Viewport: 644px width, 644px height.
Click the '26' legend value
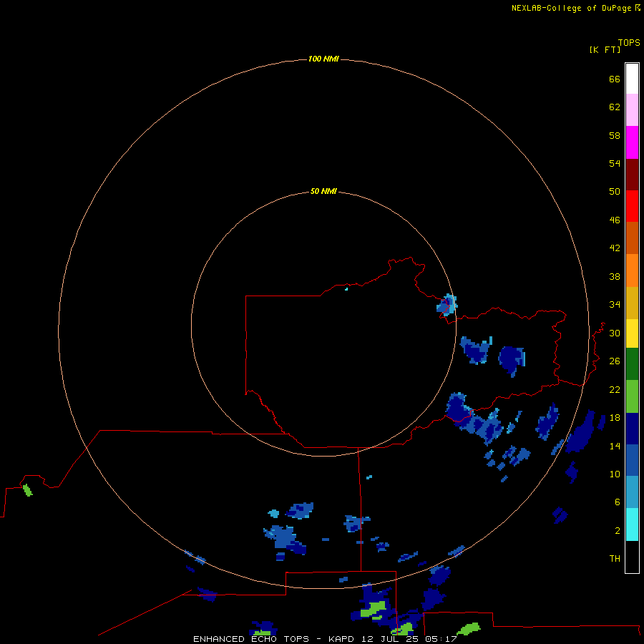pyautogui.click(x=615, y=361)
